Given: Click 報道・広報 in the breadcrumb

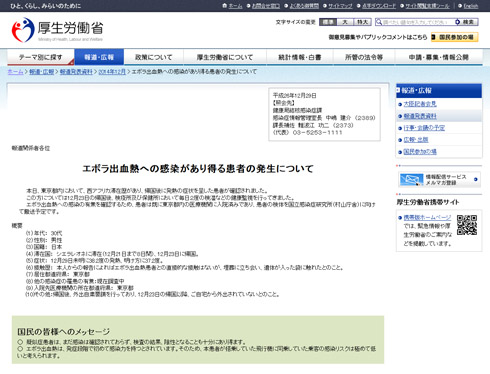Looking at the screenshot, I should pyautogui.click(x=42, y=72).
